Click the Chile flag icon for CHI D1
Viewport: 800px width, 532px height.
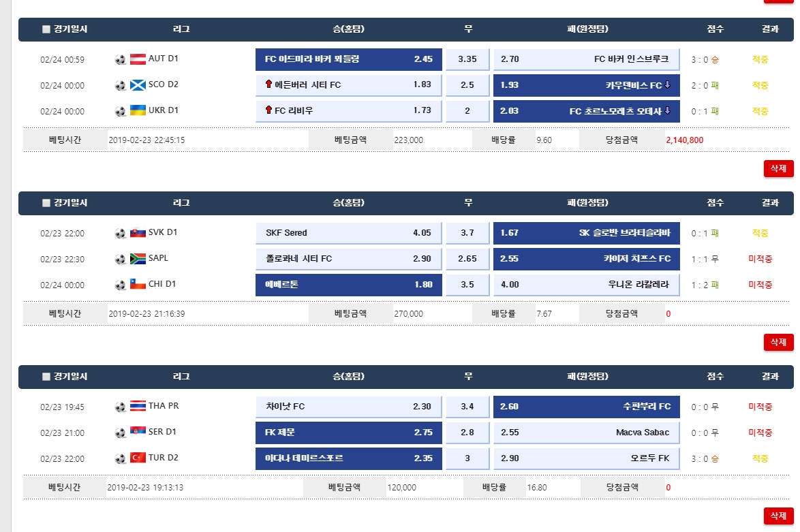coord(138,285)
